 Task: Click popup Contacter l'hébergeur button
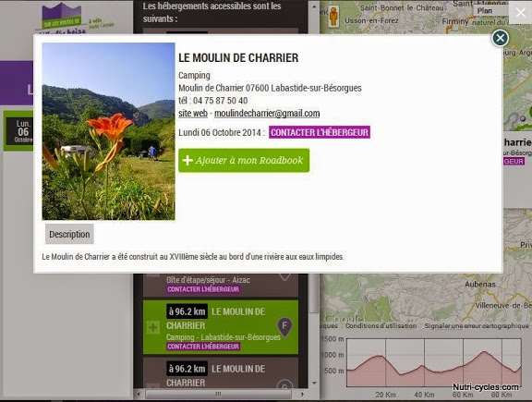click(320, 132)
